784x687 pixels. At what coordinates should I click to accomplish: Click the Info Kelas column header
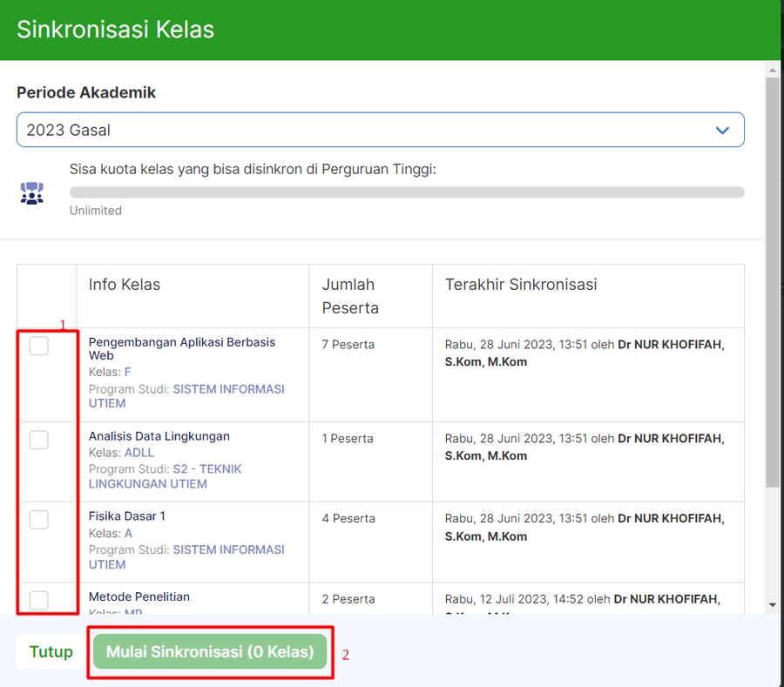124,285
